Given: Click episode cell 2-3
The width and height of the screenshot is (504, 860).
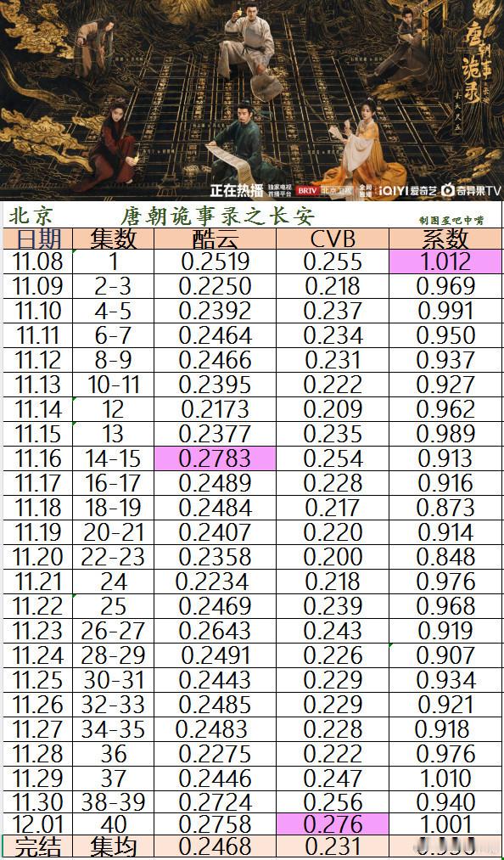Looking at the screenshot, I should click(x=114, y=286).
